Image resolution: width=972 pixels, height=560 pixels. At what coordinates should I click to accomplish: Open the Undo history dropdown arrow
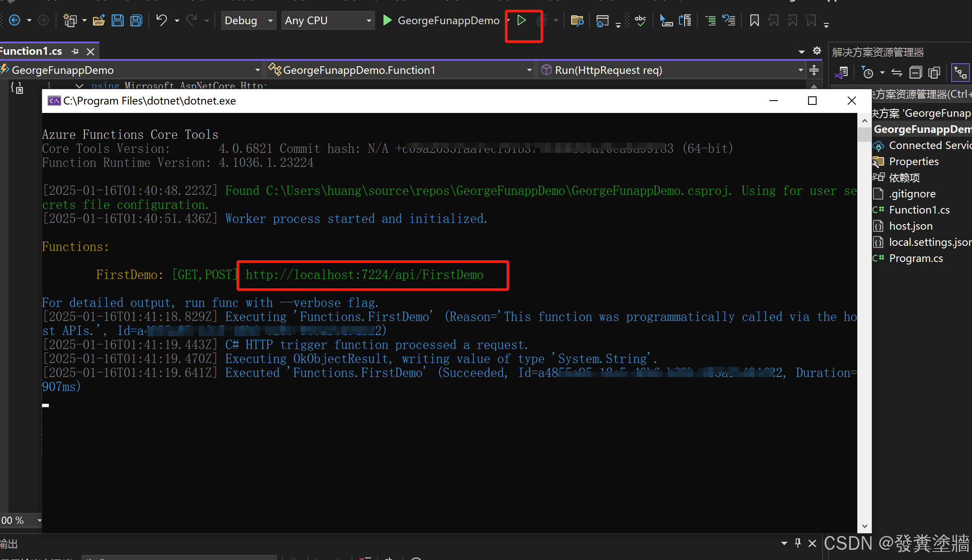click(x=177, y=20)
